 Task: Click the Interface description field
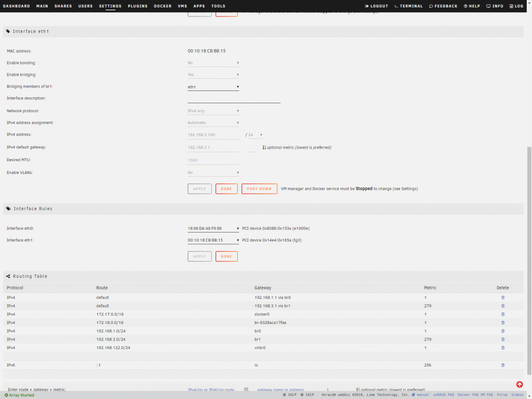click(234, 99)
